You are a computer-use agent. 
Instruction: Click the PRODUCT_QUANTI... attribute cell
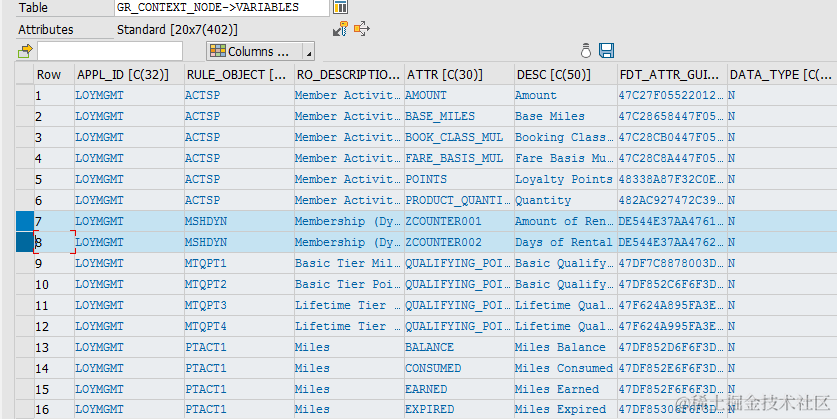[x=459, y=200]
